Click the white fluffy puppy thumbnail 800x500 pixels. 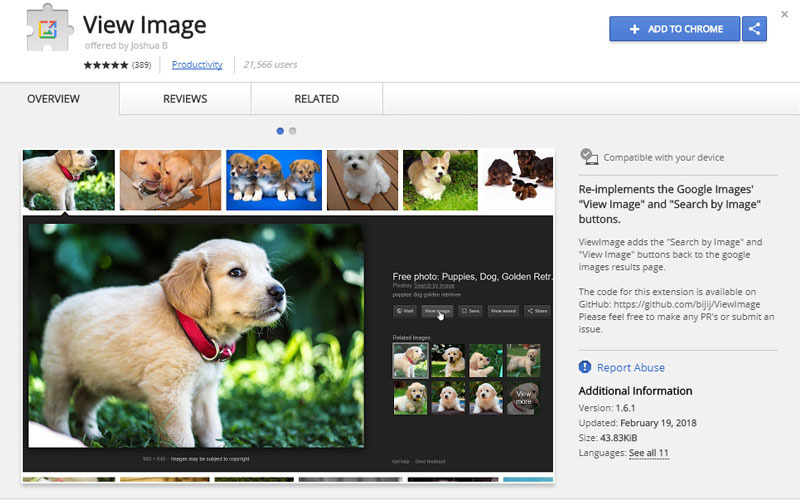coord(362,180)
